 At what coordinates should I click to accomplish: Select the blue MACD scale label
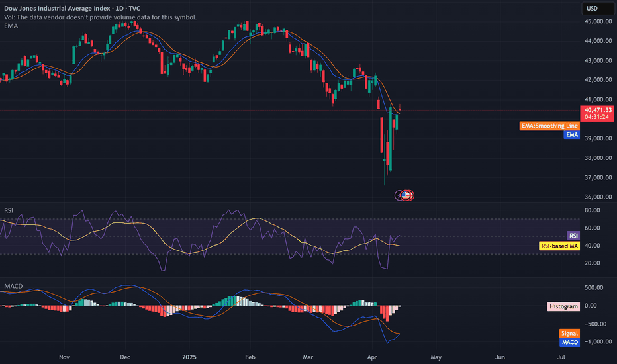569,342
